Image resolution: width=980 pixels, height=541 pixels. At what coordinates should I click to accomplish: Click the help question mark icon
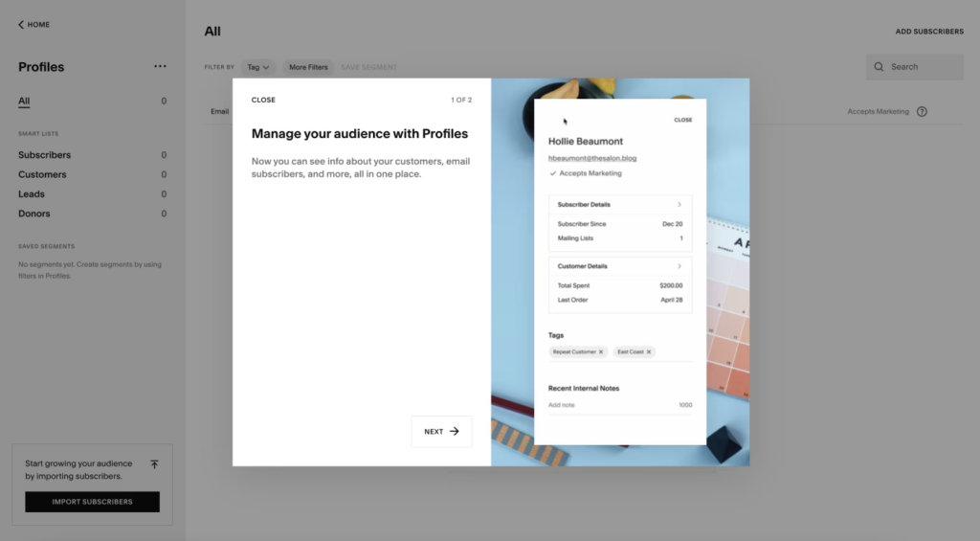tap(922, 112)
